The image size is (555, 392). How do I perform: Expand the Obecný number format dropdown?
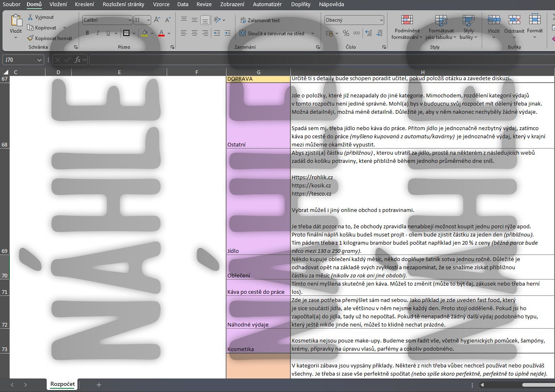(x=381, y=20)
